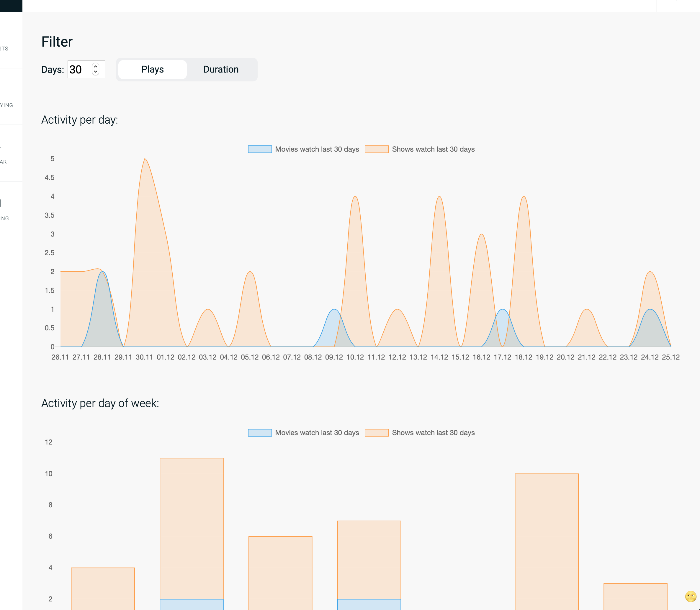The height and width of the screenshot is (610, 700).
Task: Toggle Movies series in Activity per day legend
Action: (x=317, y=149)
